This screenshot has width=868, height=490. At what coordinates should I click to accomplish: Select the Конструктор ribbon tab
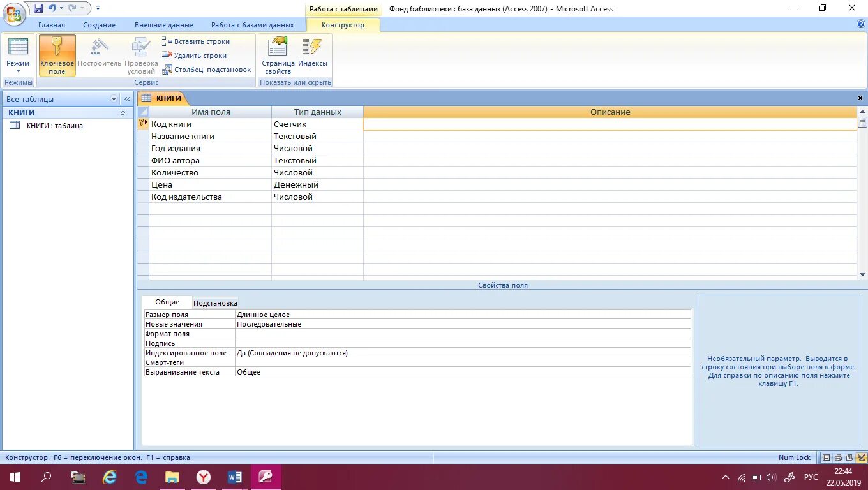pyautogui.click(x=343, y=25)
